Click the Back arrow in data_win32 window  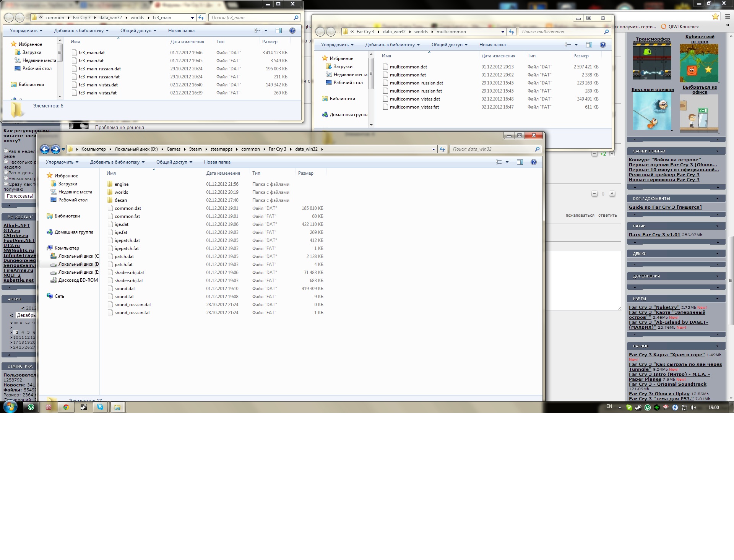coord(45,149)
